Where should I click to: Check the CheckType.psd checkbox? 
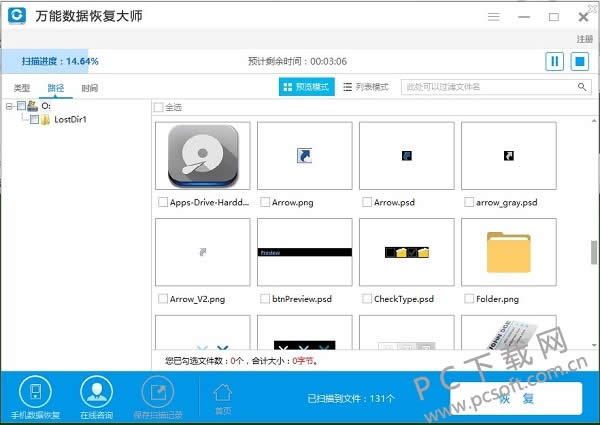[367, 299]
